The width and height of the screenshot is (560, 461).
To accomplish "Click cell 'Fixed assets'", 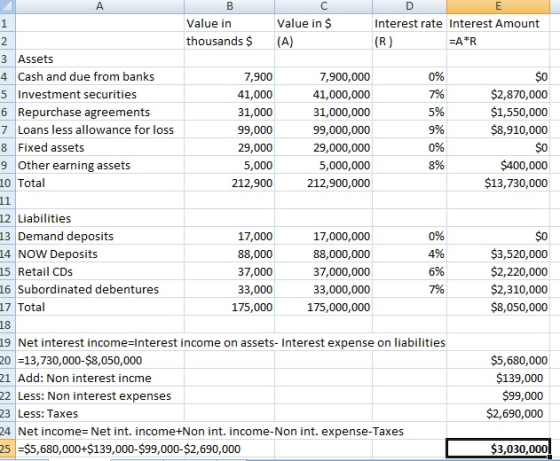I will click(x=100, y=147).
